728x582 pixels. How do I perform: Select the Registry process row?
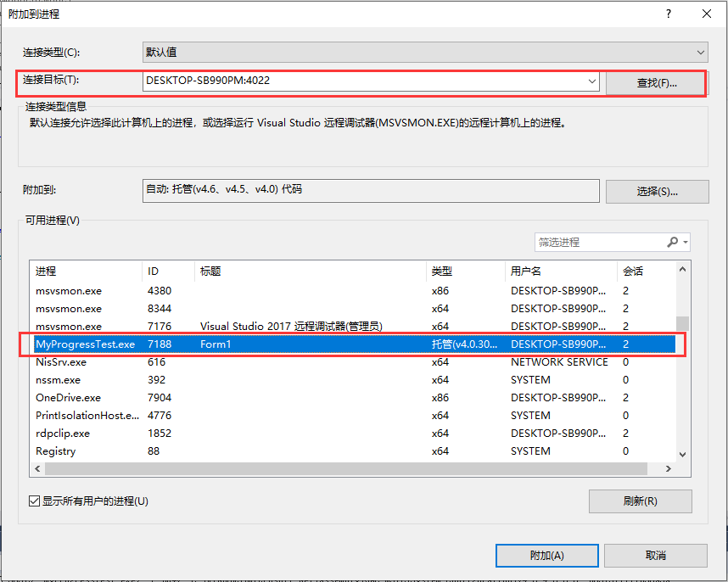(x=355, y=451)
